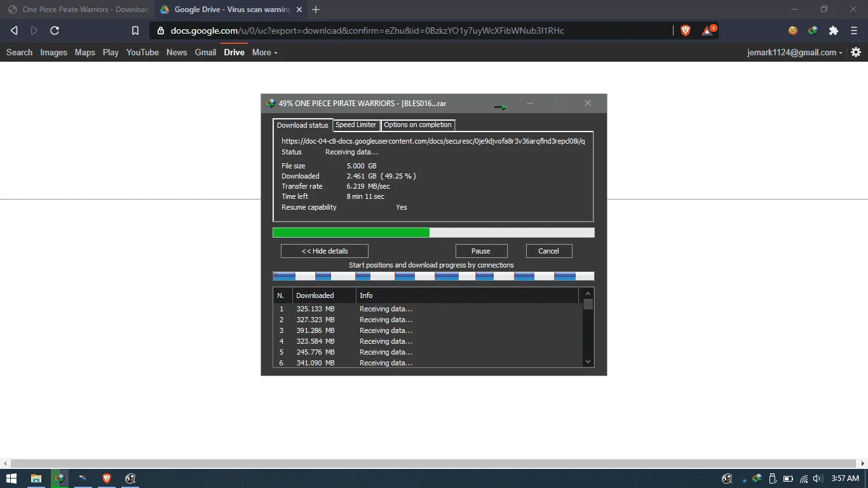Image resolution: width=868 pixels, height=488 pixels.
Task: Cancel the download
Action: click(x=548, y=251)
